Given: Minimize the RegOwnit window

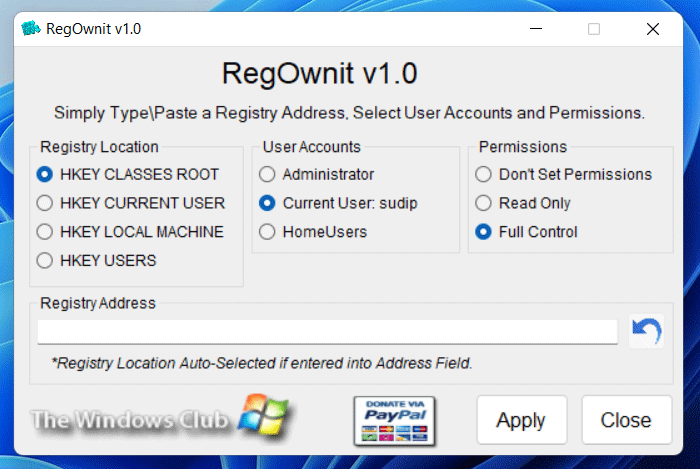Looking at the screenshot, I should point(536,29).
